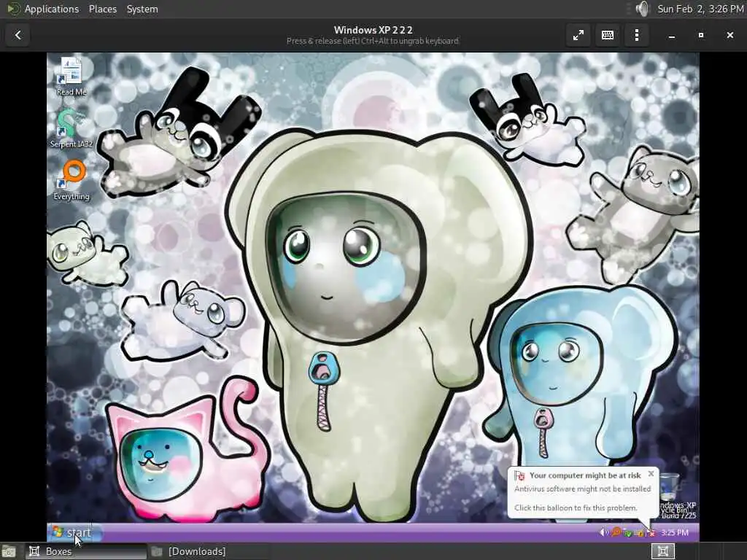Click the Windows XP start button
The height and width of the screenshot is (560, 747).
click(75, 532)
